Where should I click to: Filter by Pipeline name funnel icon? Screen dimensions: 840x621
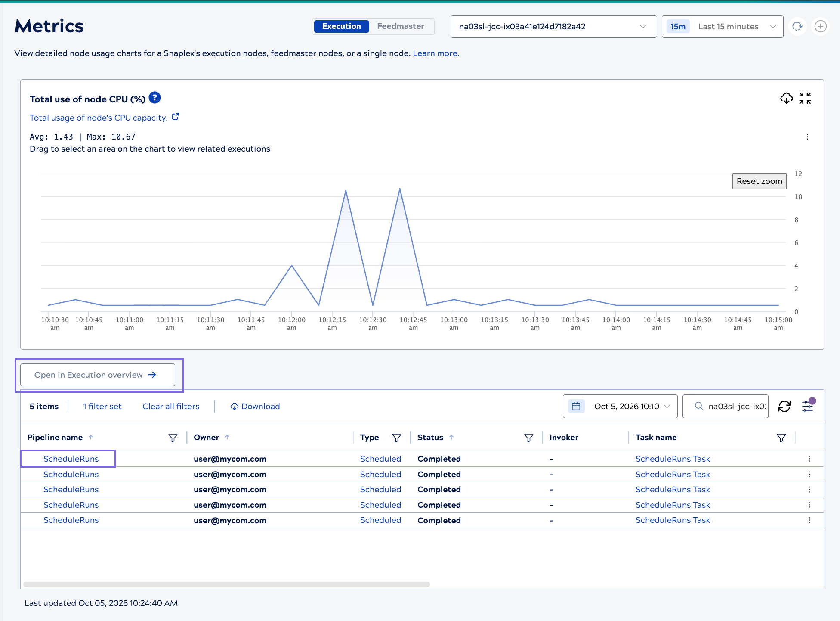(x=173, y=438)
